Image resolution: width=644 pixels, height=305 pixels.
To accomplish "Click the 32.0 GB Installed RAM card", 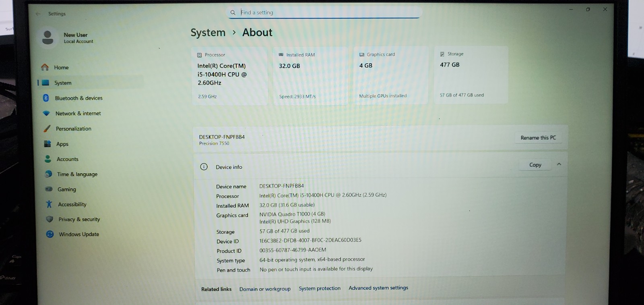I will point(310,76).
